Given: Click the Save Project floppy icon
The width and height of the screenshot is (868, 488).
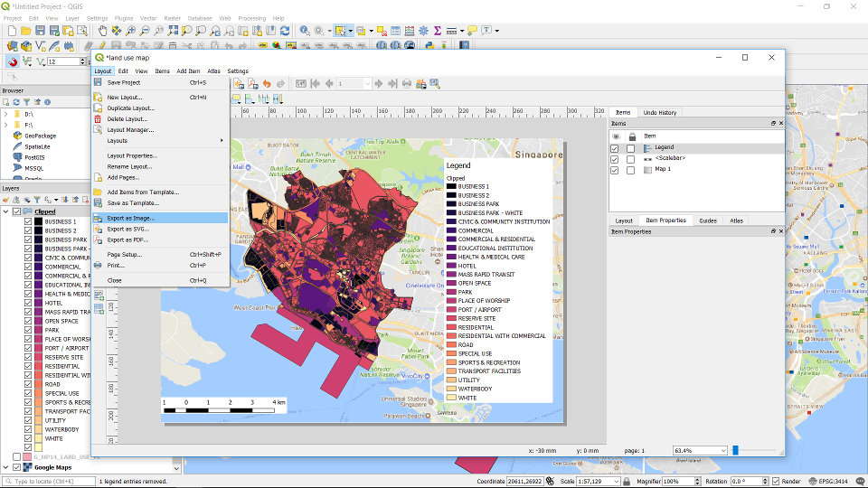Looking at the screenshot, I should [39, 31].
